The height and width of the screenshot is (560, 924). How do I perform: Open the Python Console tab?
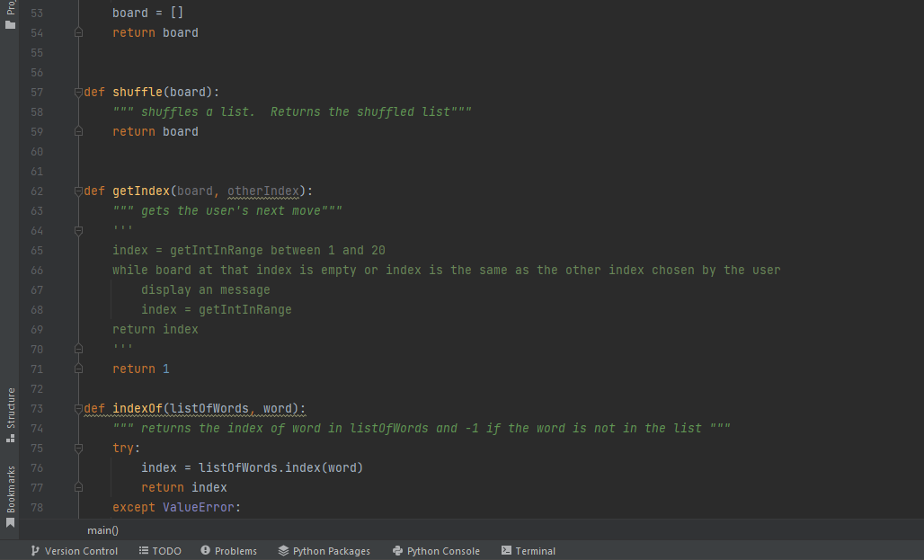coord(436,551)
